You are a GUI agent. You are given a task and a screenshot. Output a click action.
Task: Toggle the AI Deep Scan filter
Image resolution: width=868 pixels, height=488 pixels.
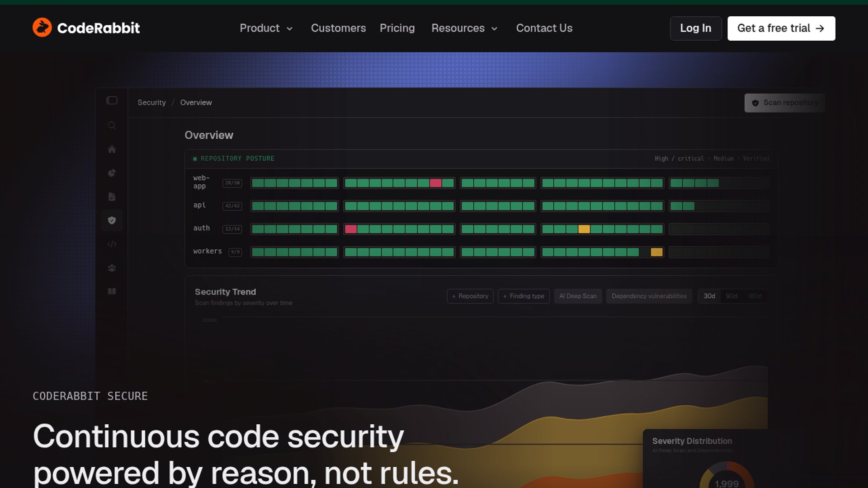tap(578, 296)
